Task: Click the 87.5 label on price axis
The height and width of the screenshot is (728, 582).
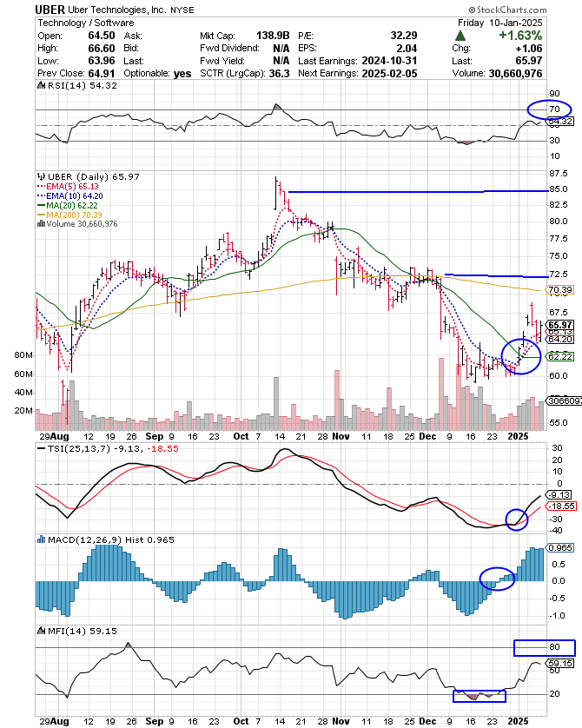Action: coord(559,174)
